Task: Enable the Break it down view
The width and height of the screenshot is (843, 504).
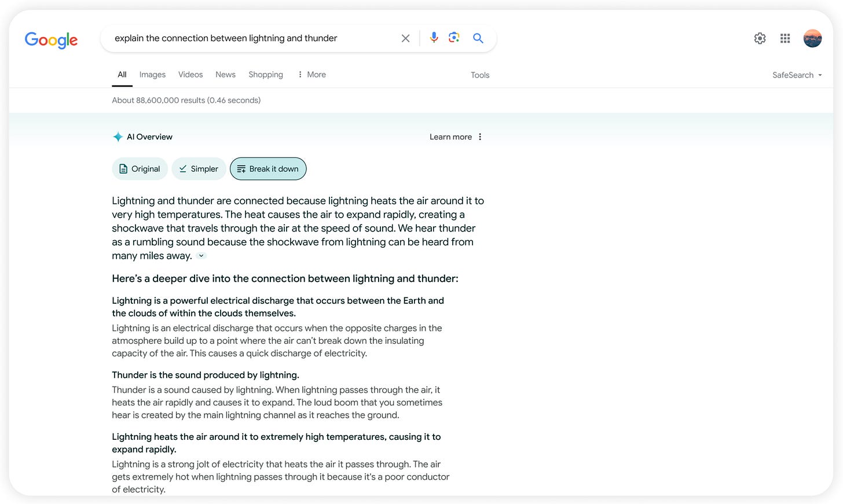Action: (x=268, y=168)
